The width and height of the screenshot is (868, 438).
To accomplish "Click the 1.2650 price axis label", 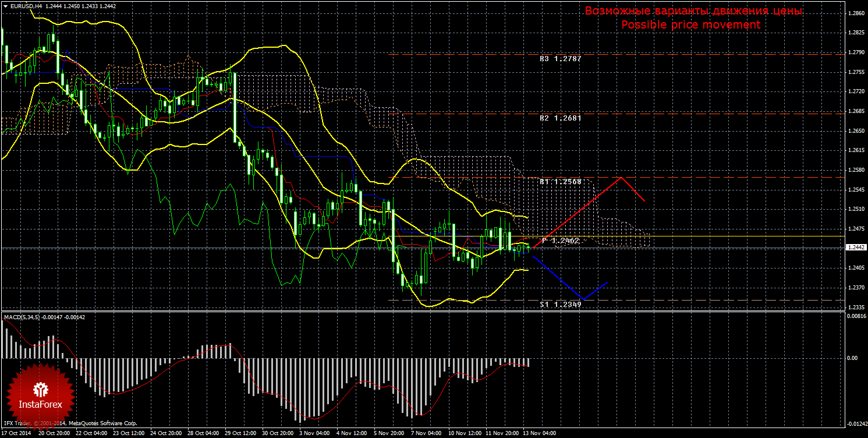I will coord(856,131).
